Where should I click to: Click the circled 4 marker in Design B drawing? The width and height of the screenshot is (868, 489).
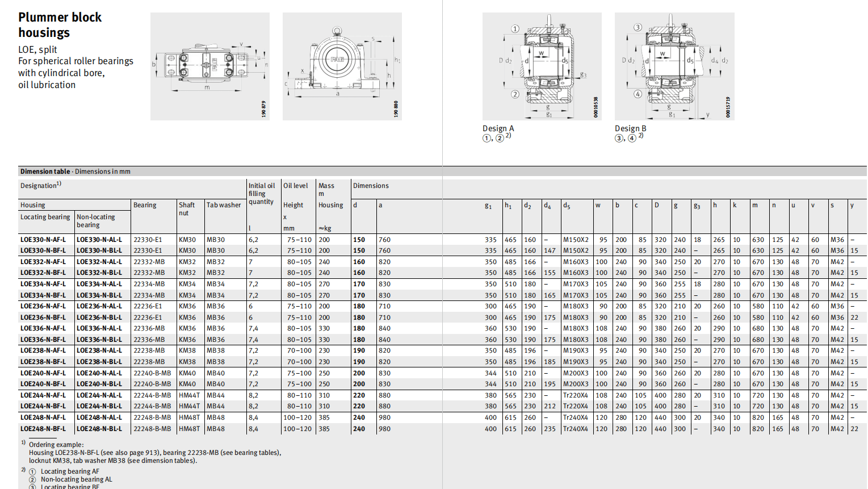click(x=638, y=94)
